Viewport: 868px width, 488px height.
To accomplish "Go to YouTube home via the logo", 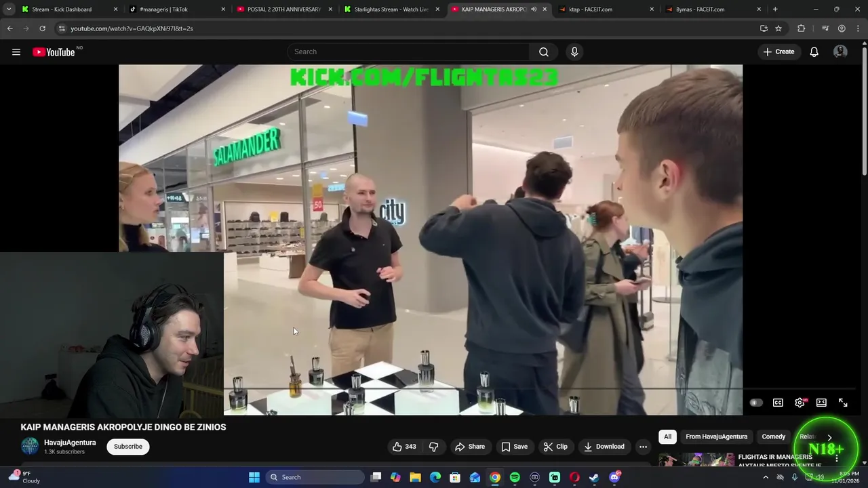I will coord(54,52).
